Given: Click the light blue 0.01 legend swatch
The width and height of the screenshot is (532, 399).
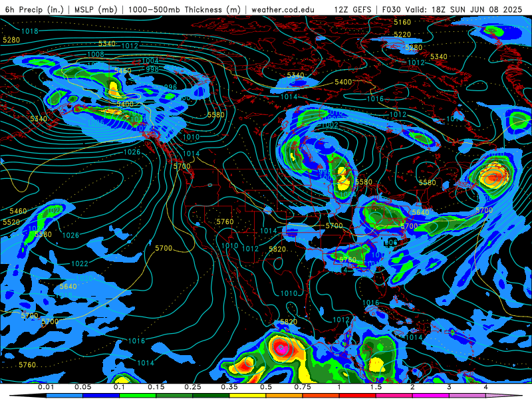Looking at the screenshot, I should 65,396.
